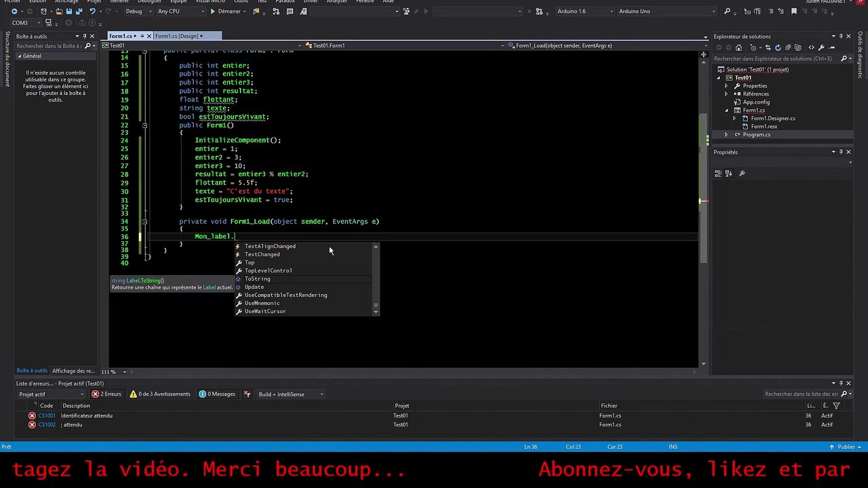This screenshot has height=488, width=868.
Task: Click the Save All icon
Action: [x=78, y=12]
